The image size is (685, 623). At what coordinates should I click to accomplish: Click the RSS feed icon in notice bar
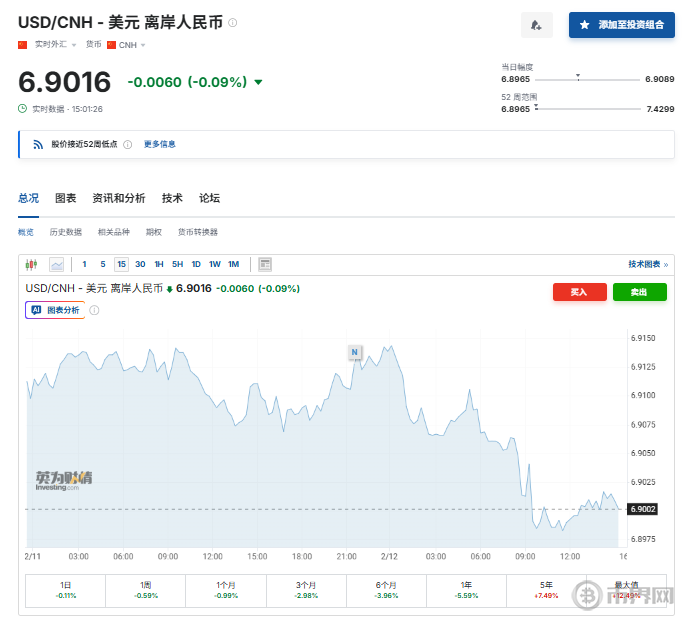(x=38, y=144)
